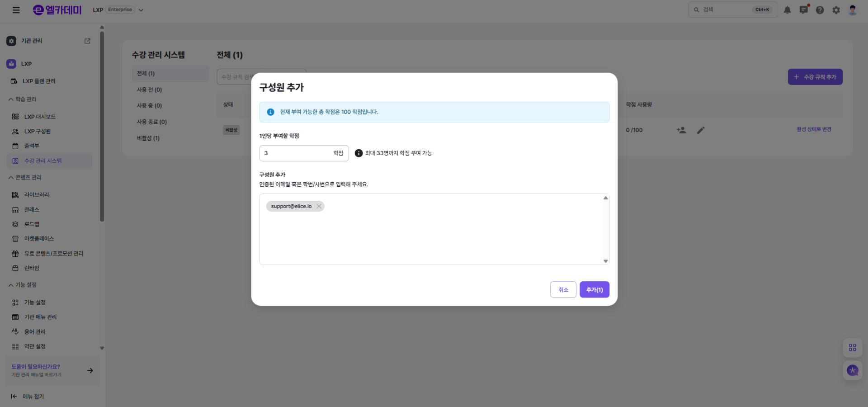Click the 학점 input field showing 3

(294, 153)
